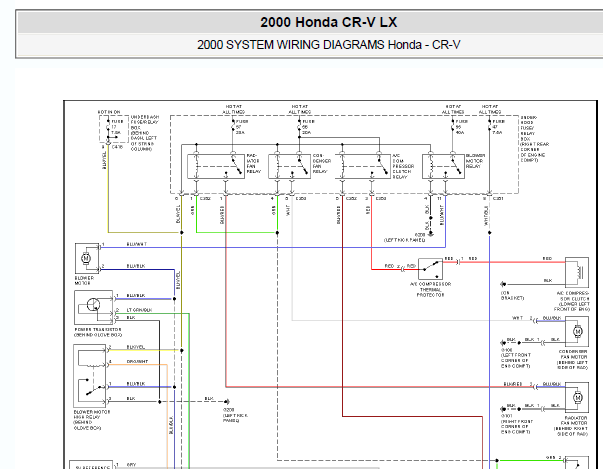This screenshot has width=603, height=469.
Task: Click the Power Transistor symbol box
Action: pyautogui.click(x=93, y=308)
